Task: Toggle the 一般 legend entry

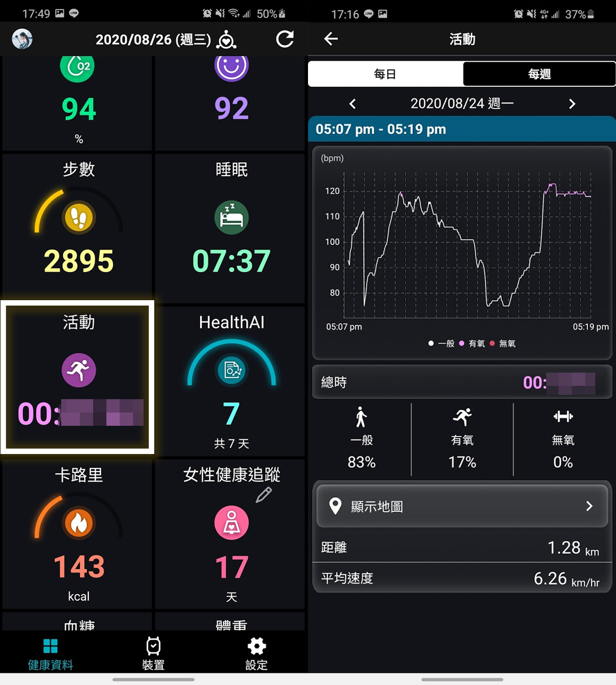Action: [x=442, y=344]
